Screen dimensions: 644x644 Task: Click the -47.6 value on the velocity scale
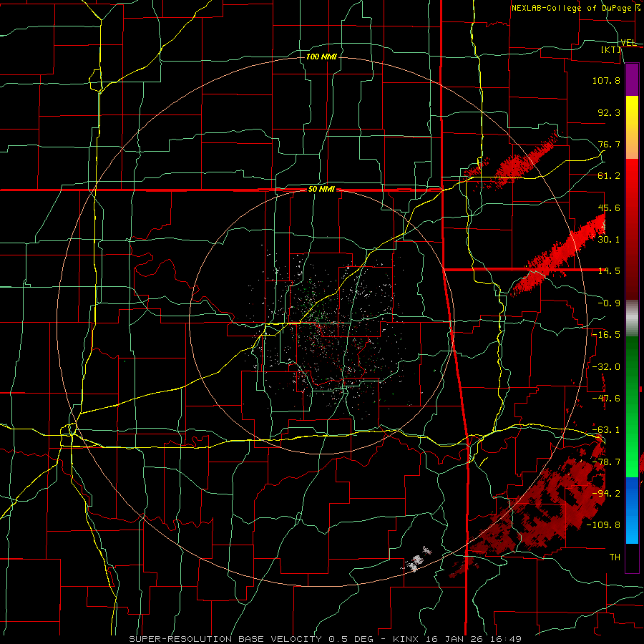click(x=606, y=399)
